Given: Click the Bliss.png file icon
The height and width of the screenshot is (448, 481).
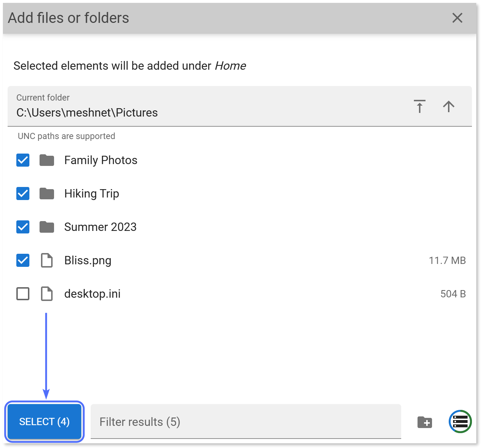Looking at the screenshot, I should click(x=46, y=260).
